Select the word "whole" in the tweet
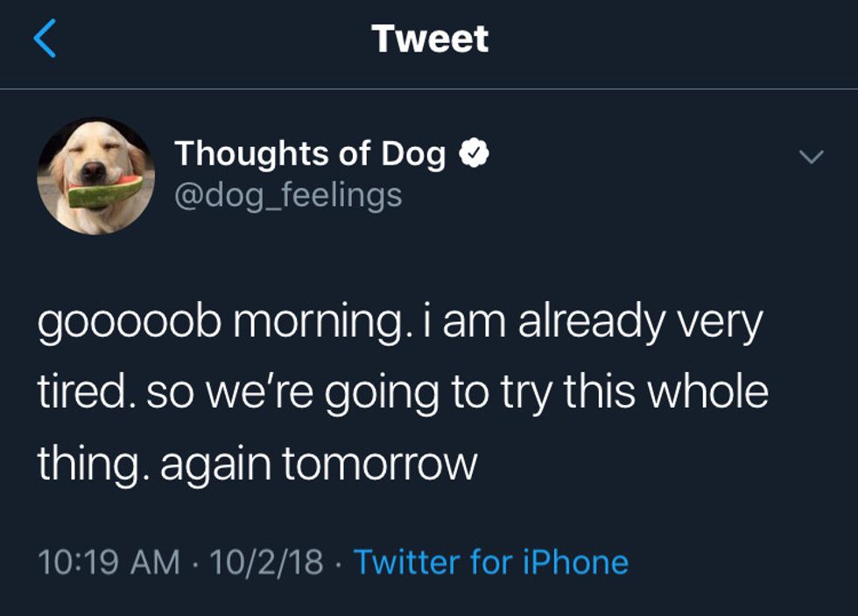 [711, 393]
